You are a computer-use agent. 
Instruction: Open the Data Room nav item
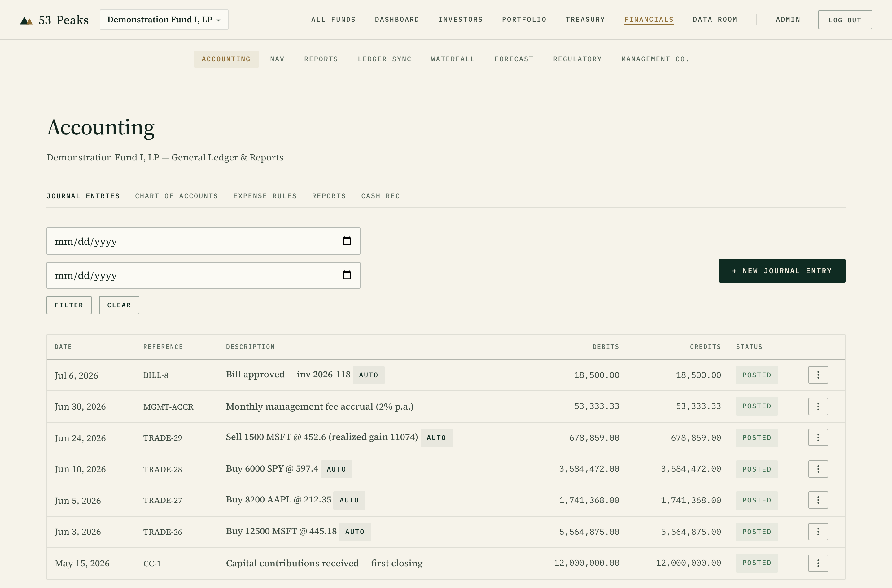tap(715, 20)
